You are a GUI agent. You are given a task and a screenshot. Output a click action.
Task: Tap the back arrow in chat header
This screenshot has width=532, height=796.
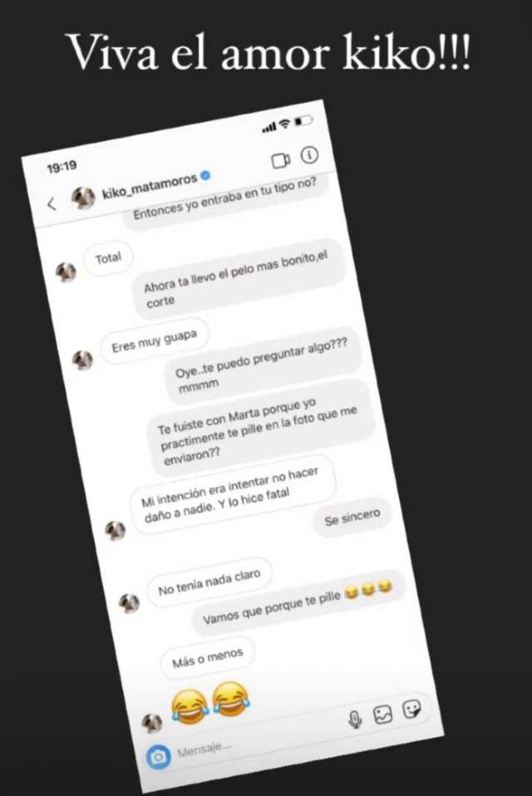pyautogui.click(x=52, y=205)
